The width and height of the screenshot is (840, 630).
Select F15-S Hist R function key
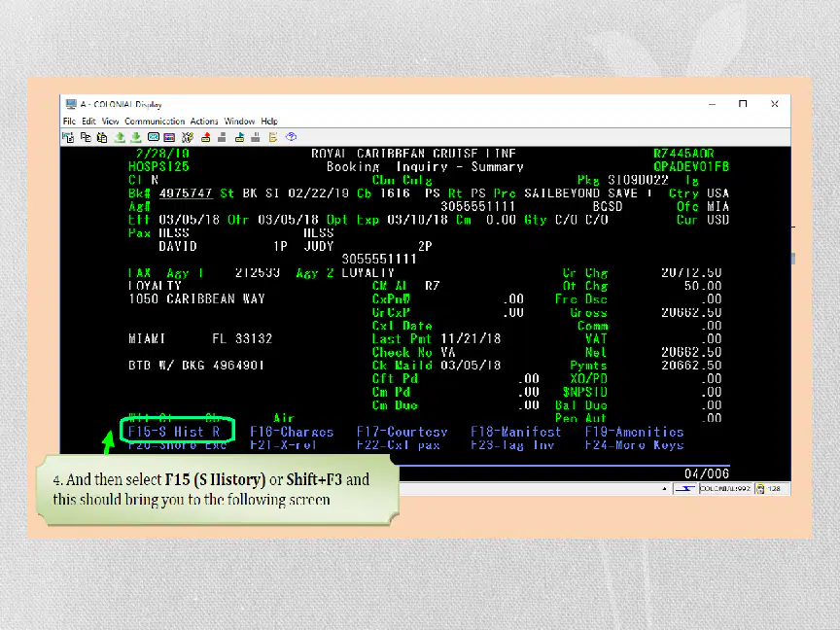(174, 432)
